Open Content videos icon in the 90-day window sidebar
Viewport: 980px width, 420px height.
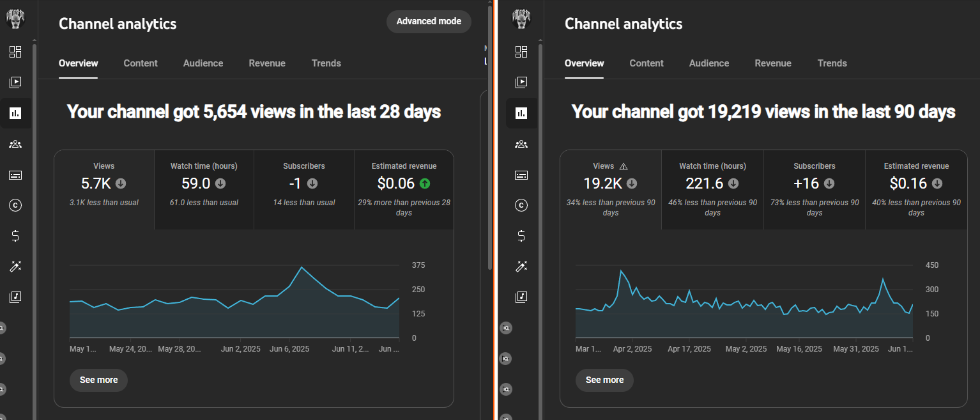click(521, 82)
